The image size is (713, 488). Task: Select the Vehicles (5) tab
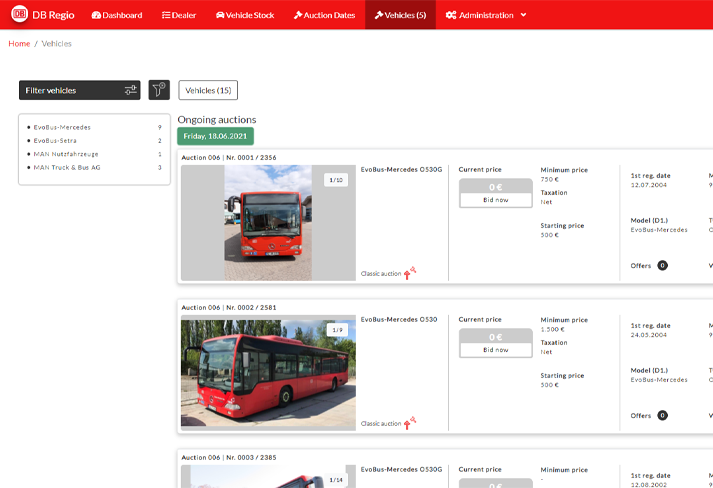pos(400,15)
